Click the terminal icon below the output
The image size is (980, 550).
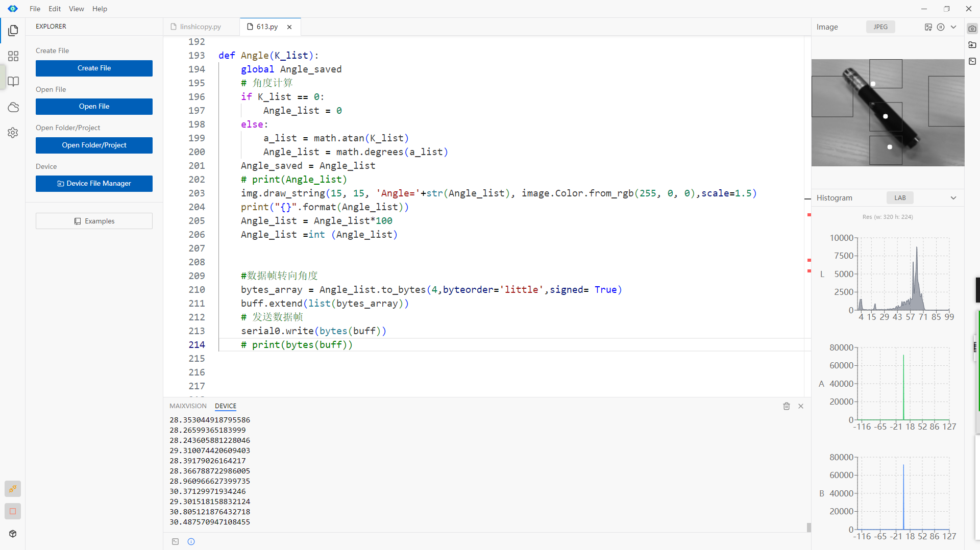[175, 541]
